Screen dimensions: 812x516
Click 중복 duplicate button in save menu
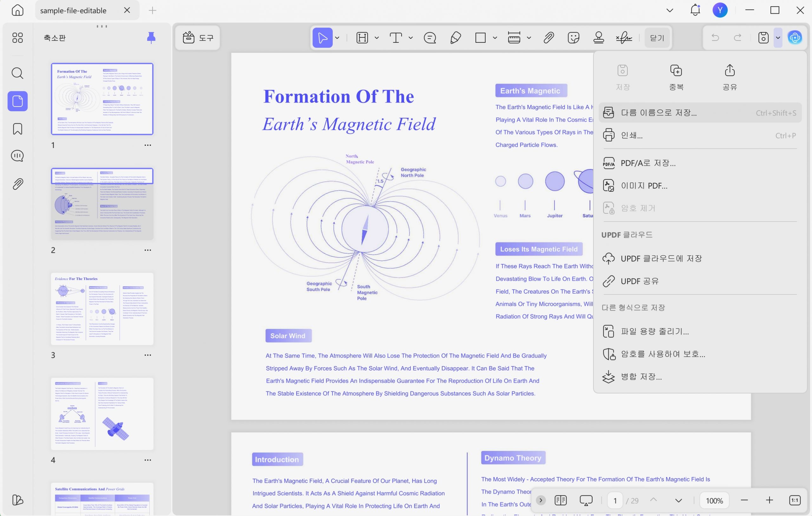click(676, 78)
